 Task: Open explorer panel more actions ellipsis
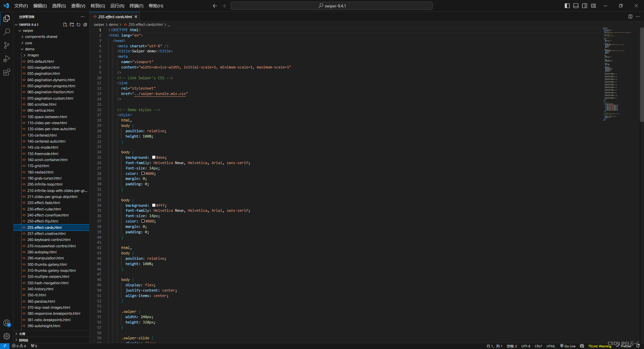pyautogui.click(x=83, y=16)
